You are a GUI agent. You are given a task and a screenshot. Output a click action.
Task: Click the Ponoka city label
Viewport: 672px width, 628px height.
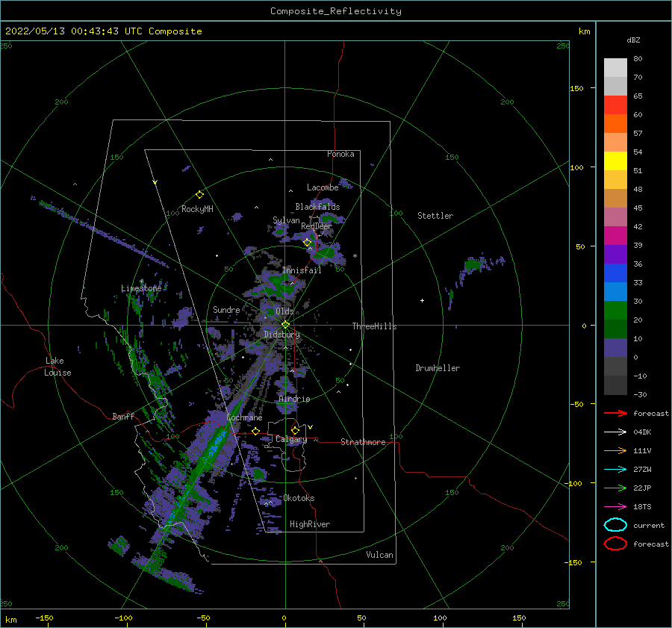340,154
